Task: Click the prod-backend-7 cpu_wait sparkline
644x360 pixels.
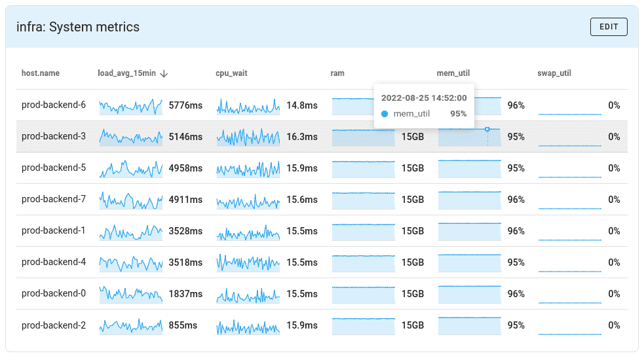Action: (248, 200)
